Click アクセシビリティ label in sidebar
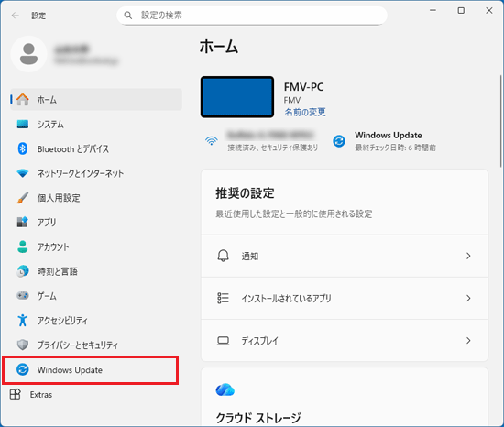Viewport: 504px width, 427px height. (x=62, y=321)
